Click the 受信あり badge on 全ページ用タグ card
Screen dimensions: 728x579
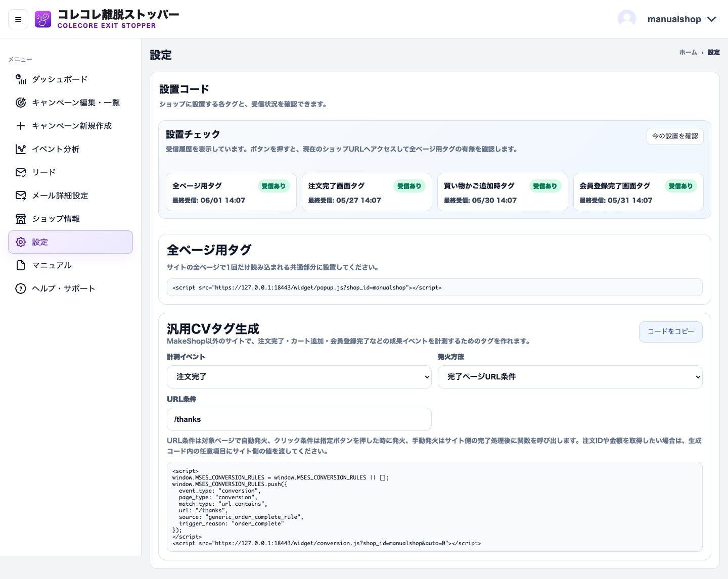274,186
